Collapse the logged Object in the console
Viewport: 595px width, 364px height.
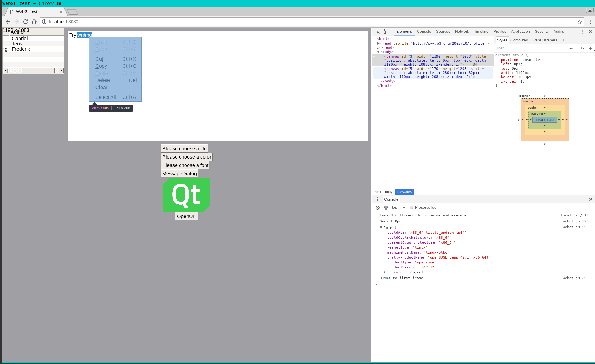pos(381,227)
